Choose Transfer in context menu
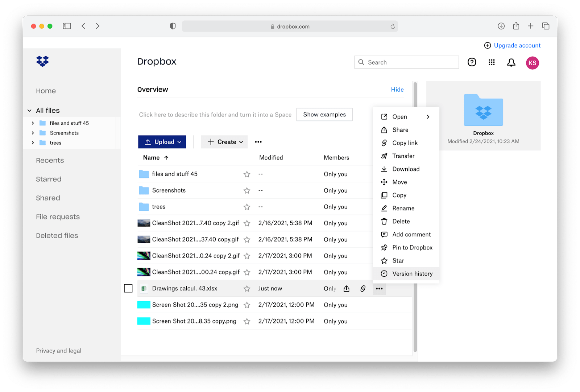The width and height of the screenshot is (580, 392). 406,156
